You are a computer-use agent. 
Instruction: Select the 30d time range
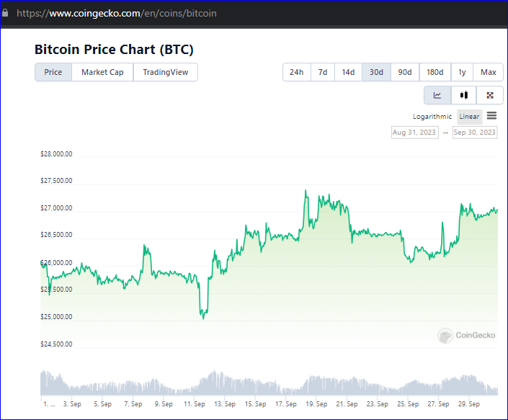click(x=376, y=72)
